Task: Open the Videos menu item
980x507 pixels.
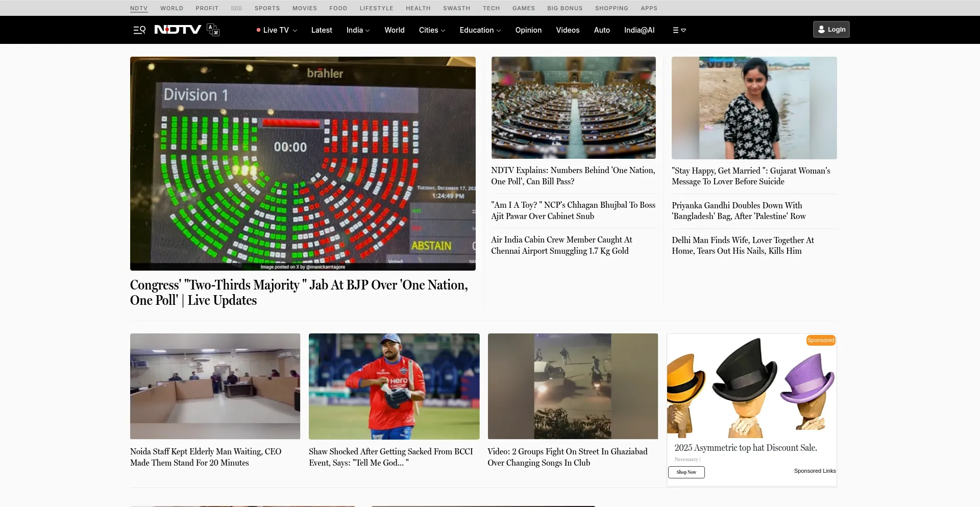Action: click(568, 30)
